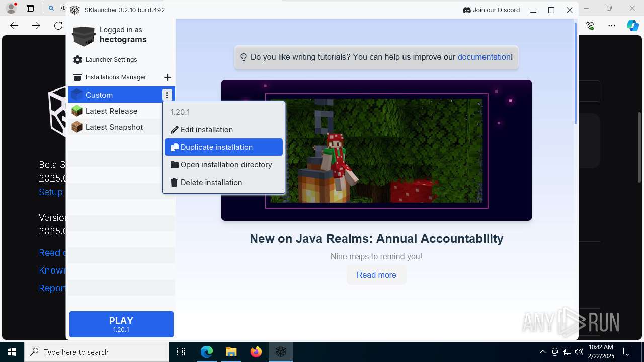Screen dimensions: 644x362
Task: Click the pencil icon for Edit installation
Action: tap(175, 130)
